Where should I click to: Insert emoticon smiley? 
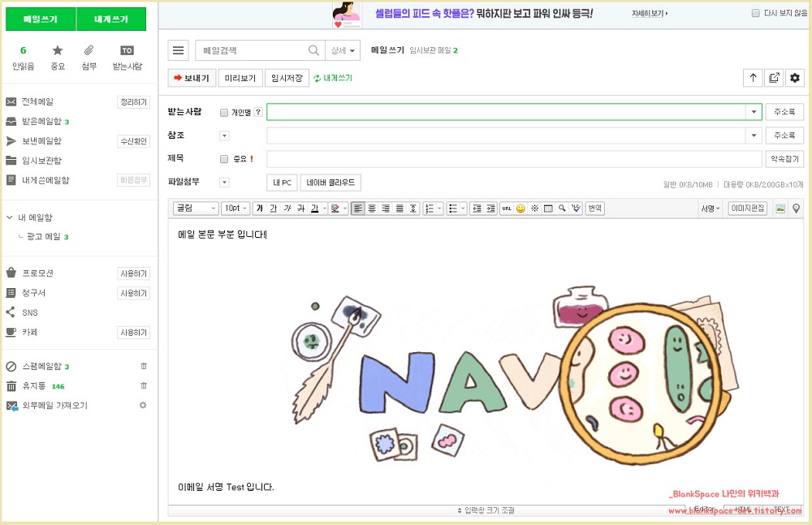pos(520,209)
